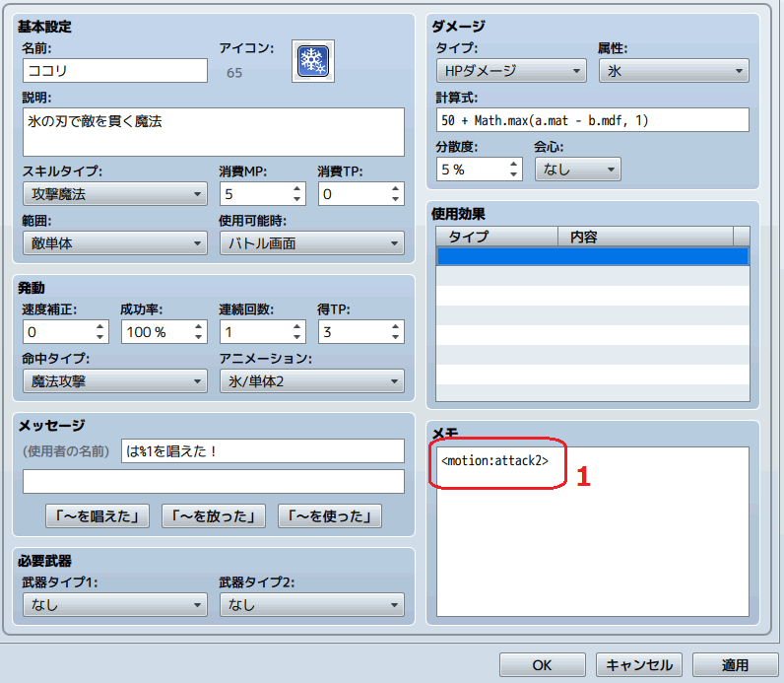Increase 分散度 with its up arrow
This screenshot has height=683, width=784.
point(513,165)
